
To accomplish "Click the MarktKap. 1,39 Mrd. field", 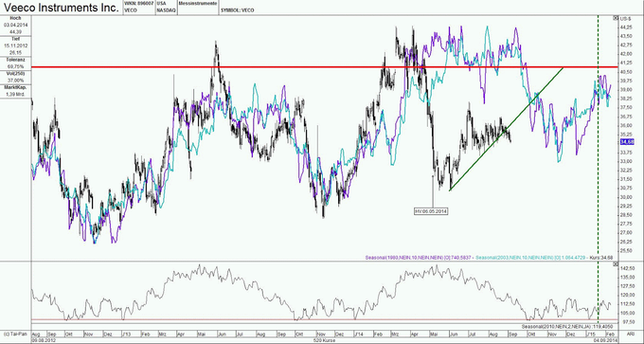I will [16, 91].
